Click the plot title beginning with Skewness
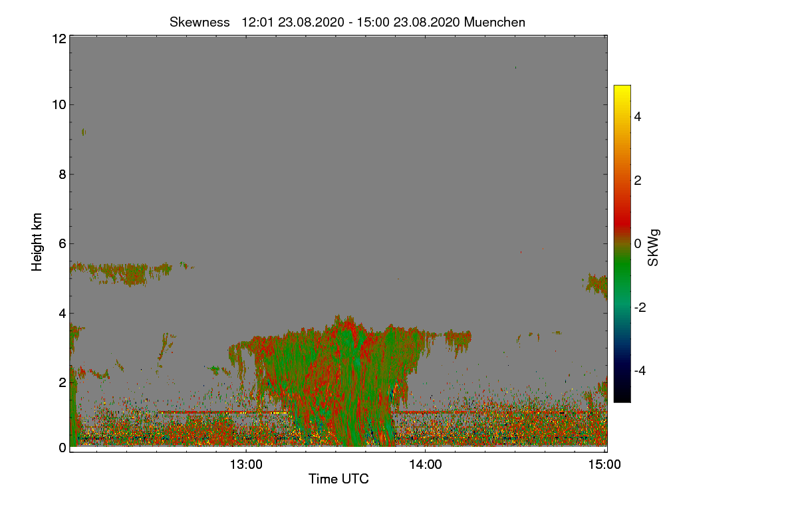This screenshot has height=532, width=798. pyautogui.click(x=347, y=22)
